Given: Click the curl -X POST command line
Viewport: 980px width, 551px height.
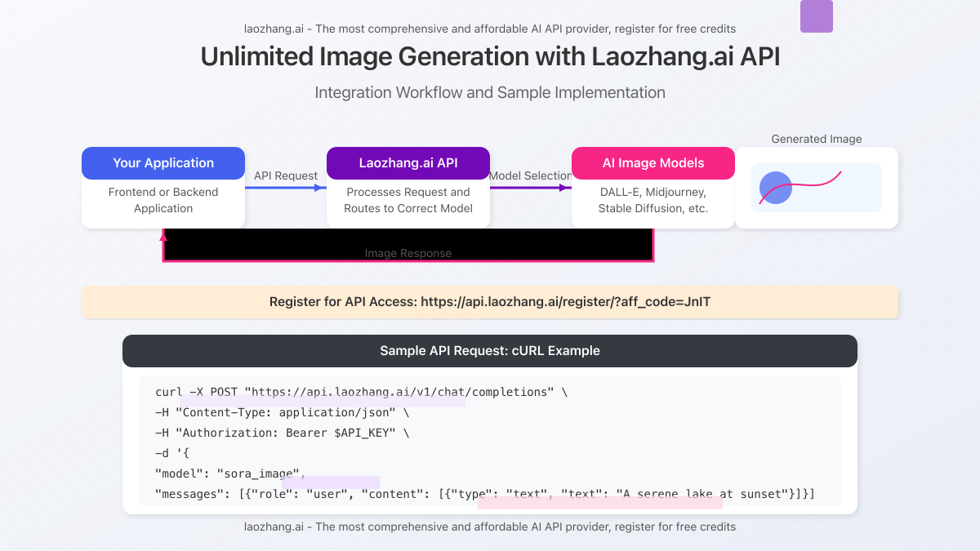Looking at the screenshot, I should pos(361,392).
